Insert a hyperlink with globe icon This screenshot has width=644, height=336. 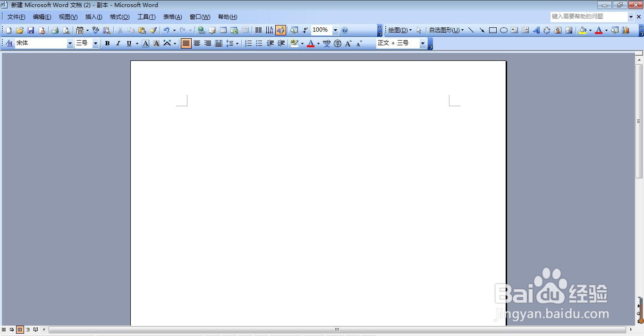[x=202, y=30]
